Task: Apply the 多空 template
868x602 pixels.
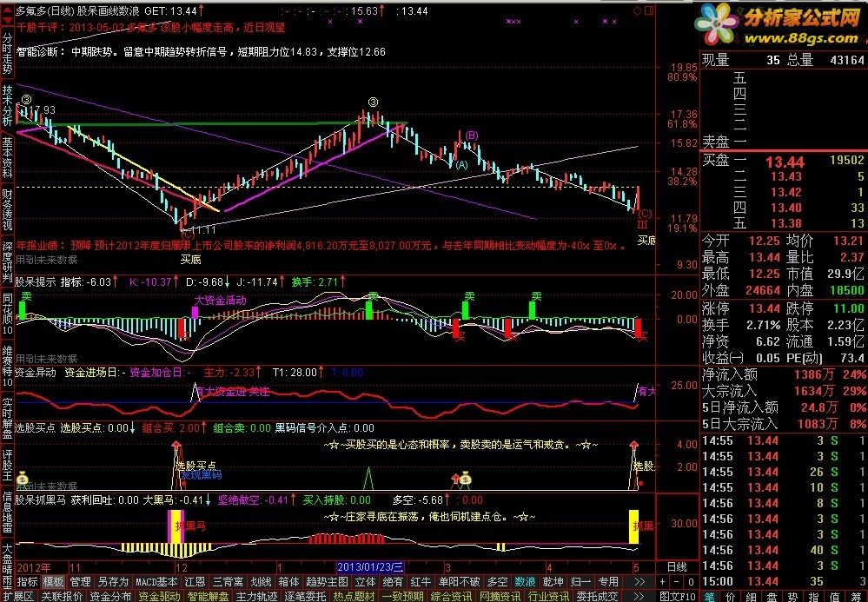Action: click(497, 581)
